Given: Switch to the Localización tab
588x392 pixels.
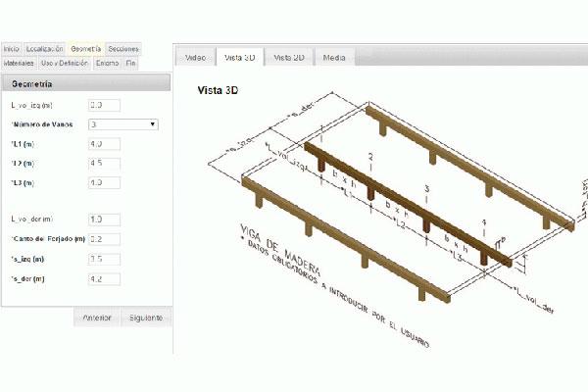Looking at the screenshot, I should click(45, 48).
